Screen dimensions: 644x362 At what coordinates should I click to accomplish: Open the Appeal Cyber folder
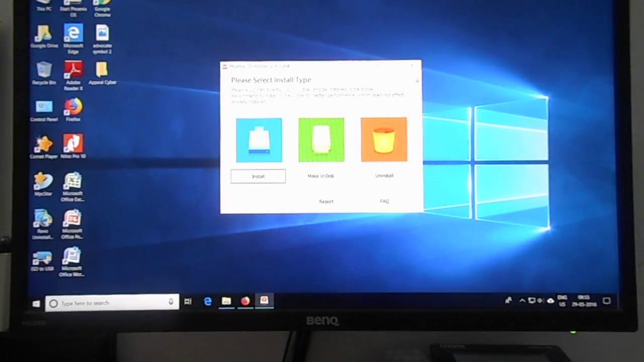coord(102,73)
